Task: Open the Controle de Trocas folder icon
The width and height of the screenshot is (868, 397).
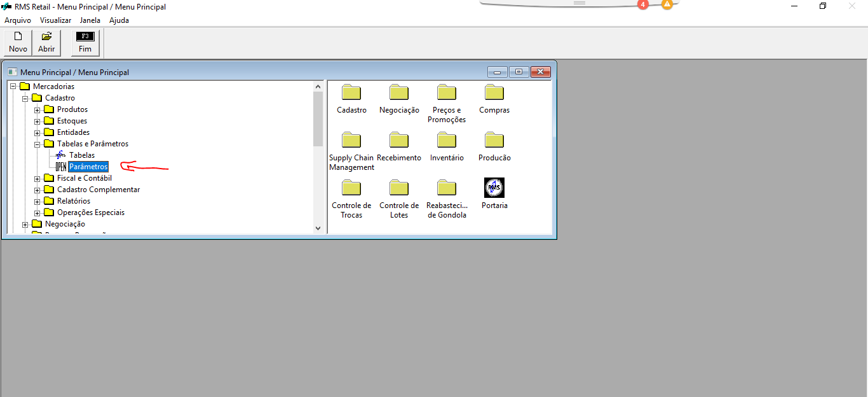Action: [351, 188]
